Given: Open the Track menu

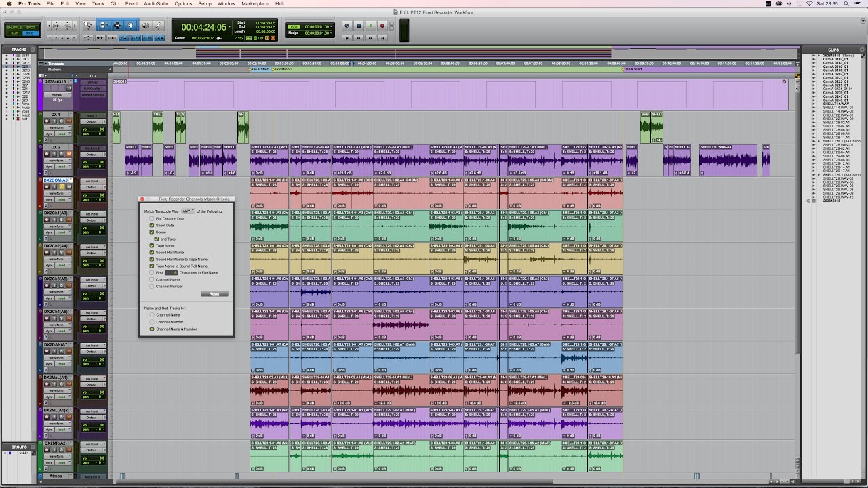Looking at the screenshot, I should pos(98,4).
